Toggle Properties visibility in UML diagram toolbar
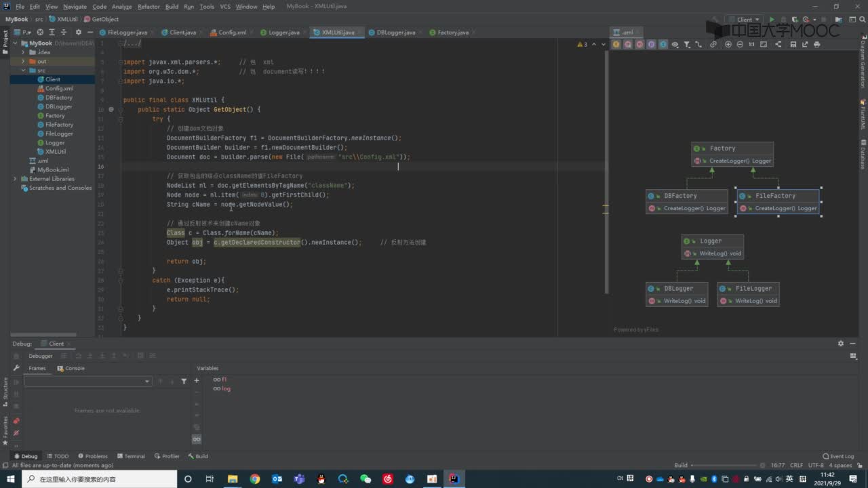Screen dimensions: 868x488 [651, 44]
